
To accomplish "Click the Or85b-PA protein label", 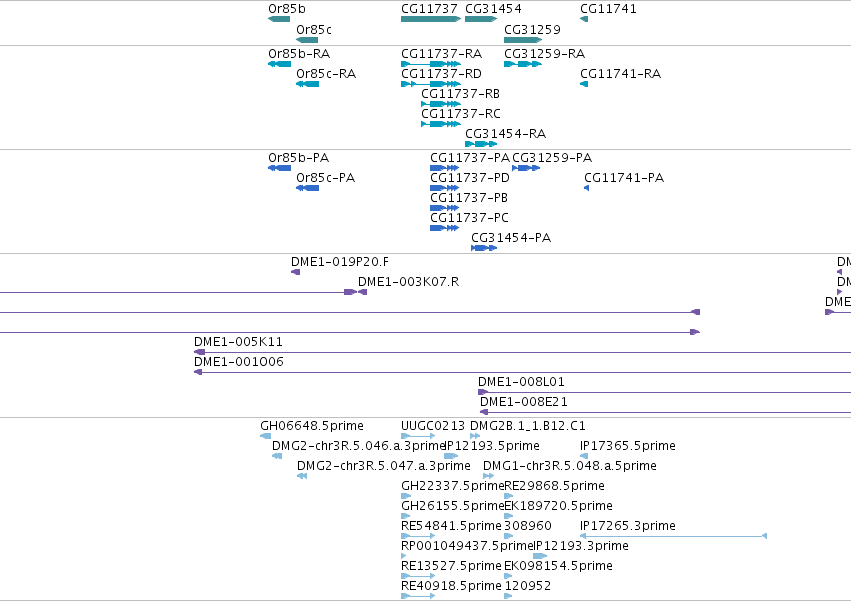I will 299,158.
